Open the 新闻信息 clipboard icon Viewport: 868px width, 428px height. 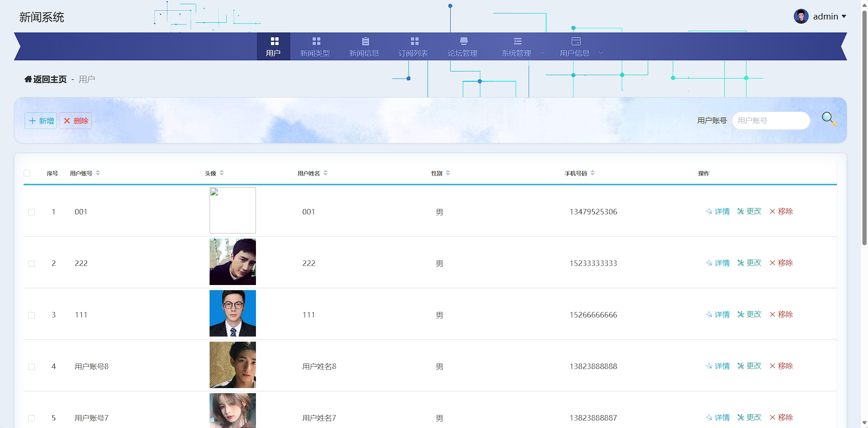pos(365,41)
